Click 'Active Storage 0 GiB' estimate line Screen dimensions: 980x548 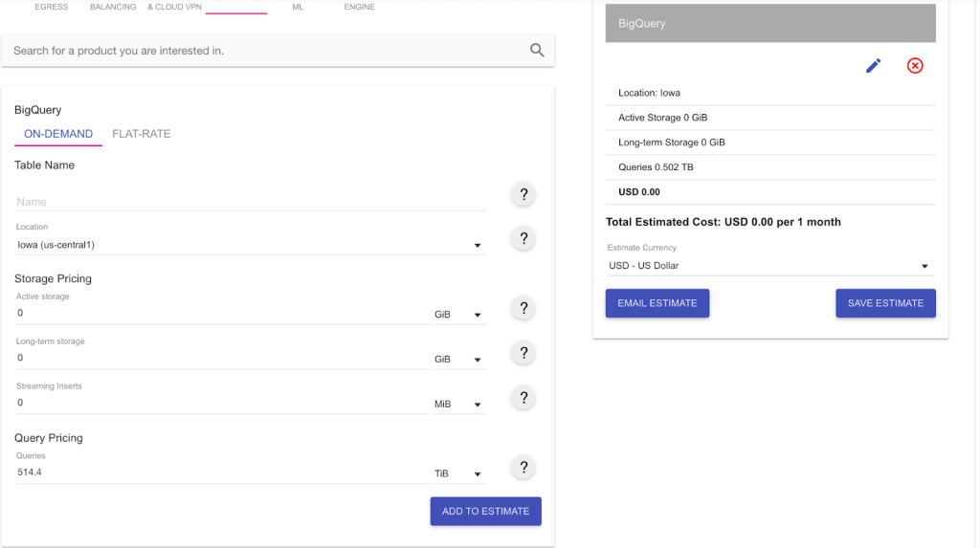click(x=770, y=118)
